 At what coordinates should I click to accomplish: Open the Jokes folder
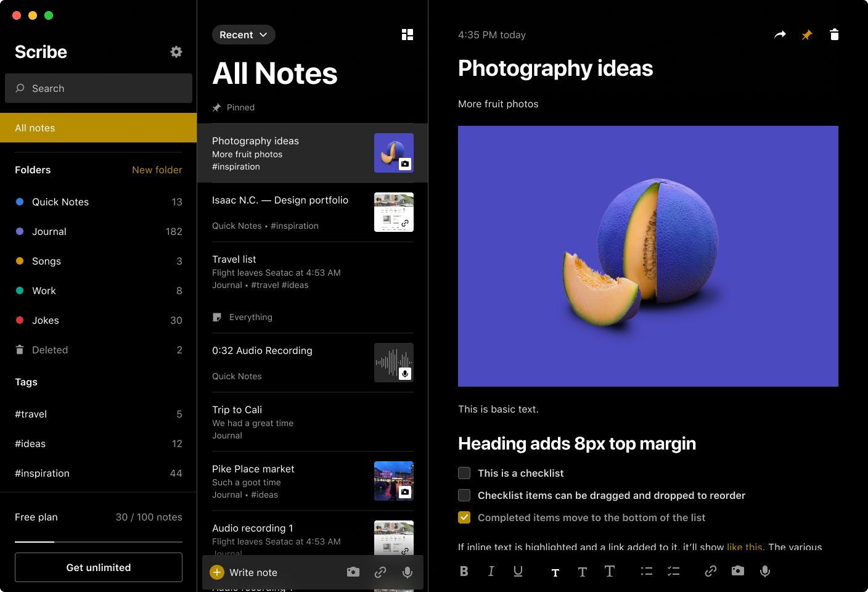[x=99, y=320]
